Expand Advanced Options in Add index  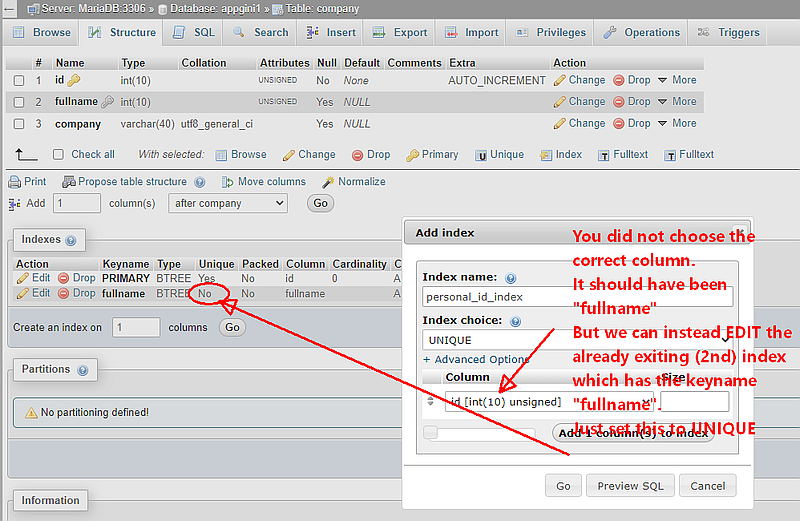476,360
